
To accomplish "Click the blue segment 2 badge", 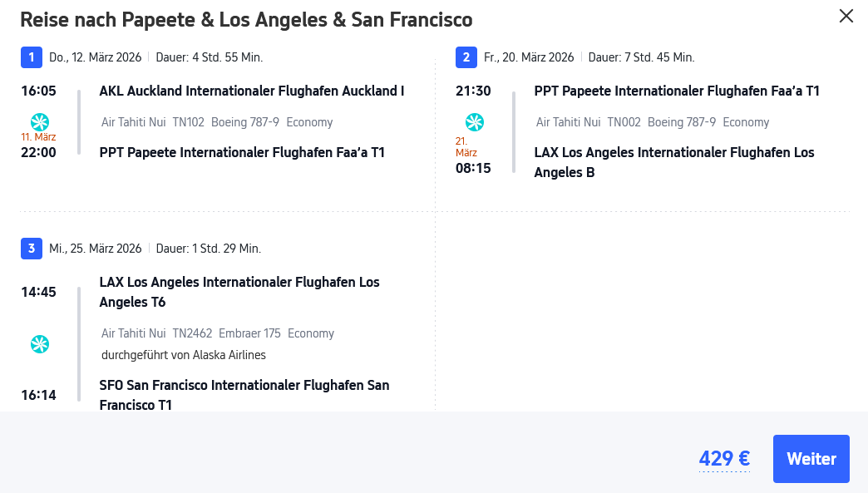I will coord(466,57).
